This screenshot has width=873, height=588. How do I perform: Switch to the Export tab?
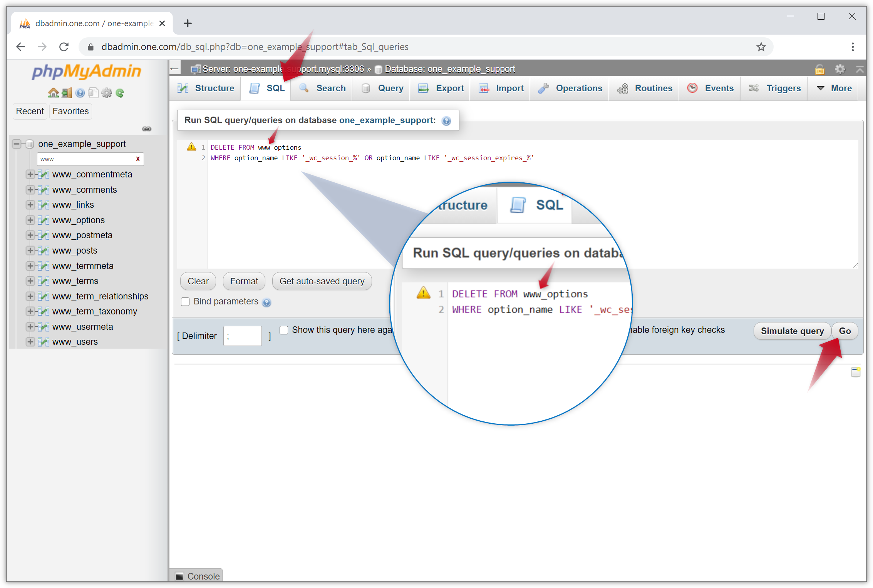click(x=441, y=88)
